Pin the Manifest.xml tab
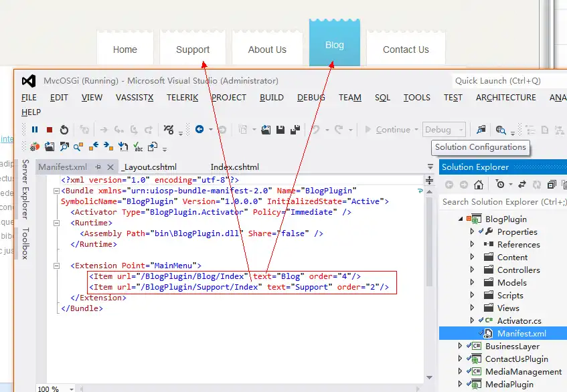 click(98, 167)
